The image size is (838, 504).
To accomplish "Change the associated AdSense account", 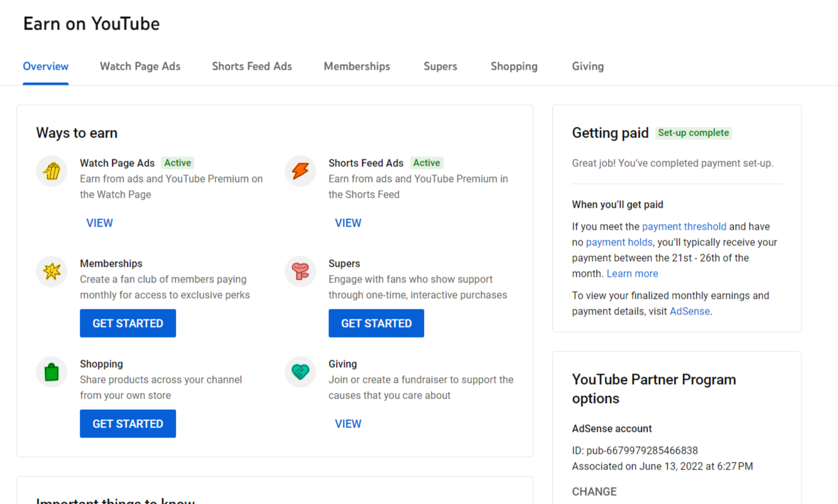I will pyautogui.click(x=594, y=491).
